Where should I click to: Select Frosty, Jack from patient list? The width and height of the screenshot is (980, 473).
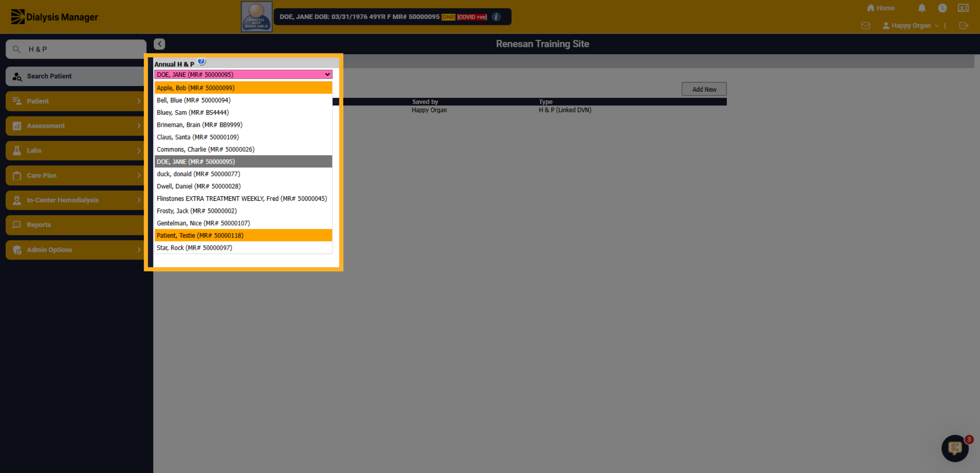click(243, 211)
